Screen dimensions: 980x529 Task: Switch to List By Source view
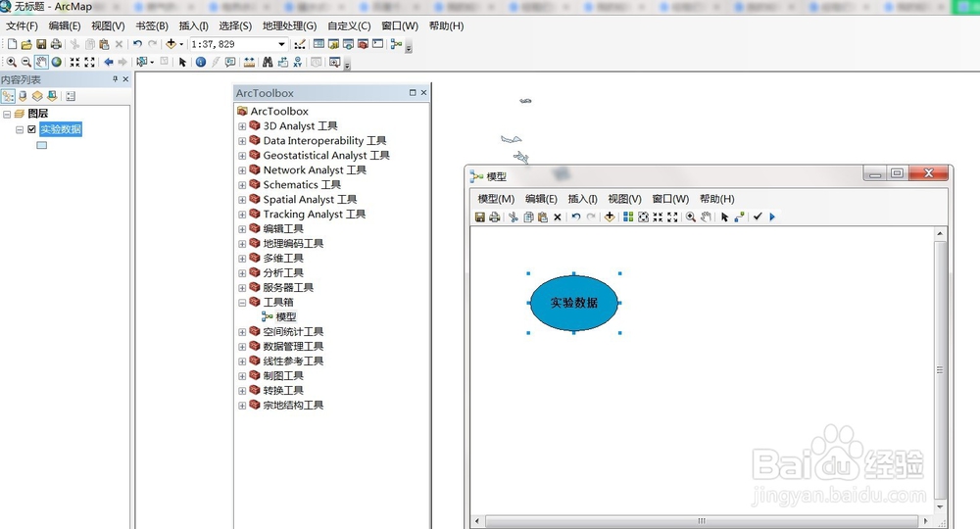(24, 96)
